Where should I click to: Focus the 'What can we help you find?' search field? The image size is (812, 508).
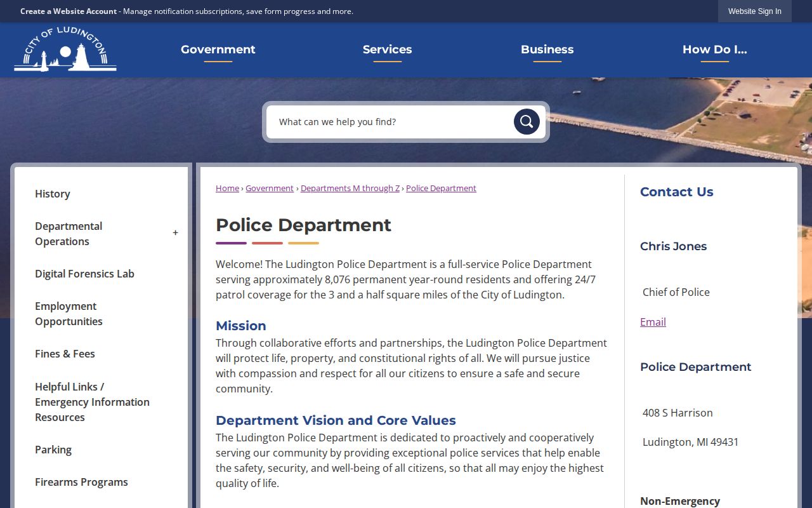(x=390, y=122)
